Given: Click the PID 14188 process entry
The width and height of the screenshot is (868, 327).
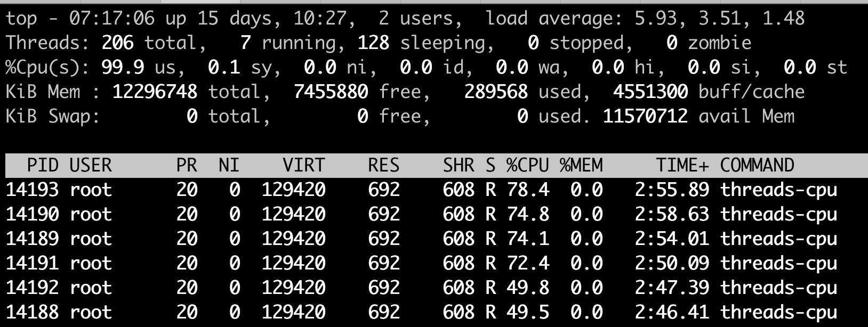Looking at the screenshot, I should click(x=32, y=312).
